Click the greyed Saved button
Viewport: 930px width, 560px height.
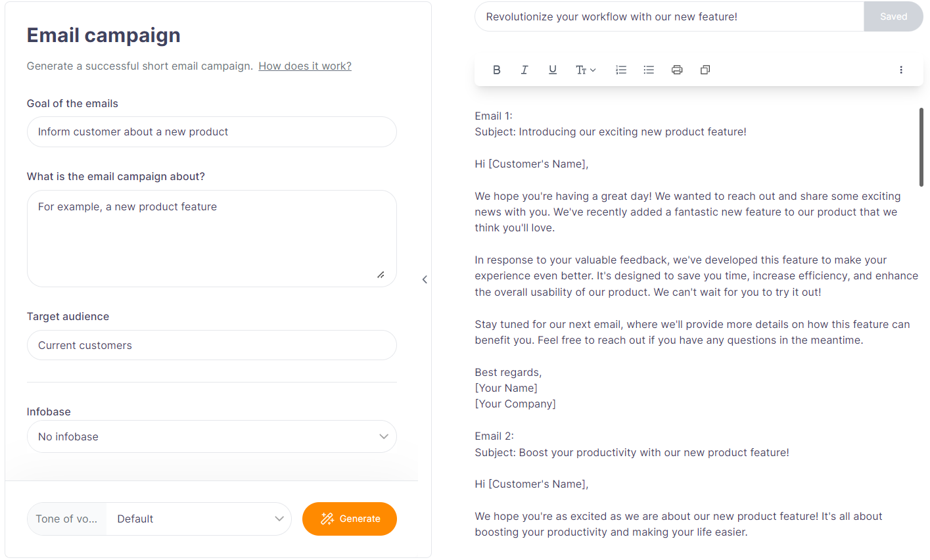(x=893, y=16)
